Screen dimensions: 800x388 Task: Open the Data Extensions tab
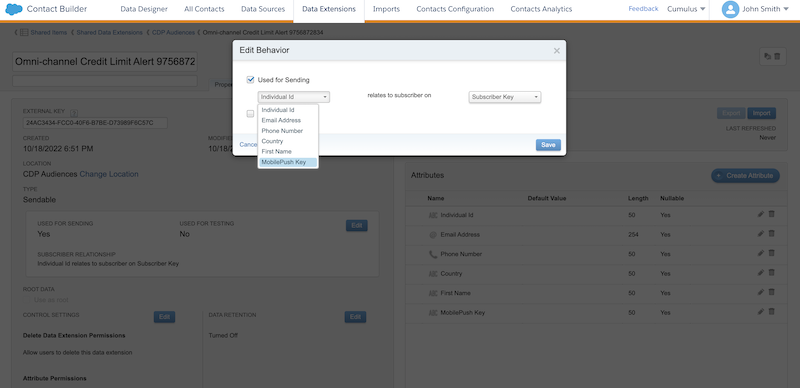(329, 9)
